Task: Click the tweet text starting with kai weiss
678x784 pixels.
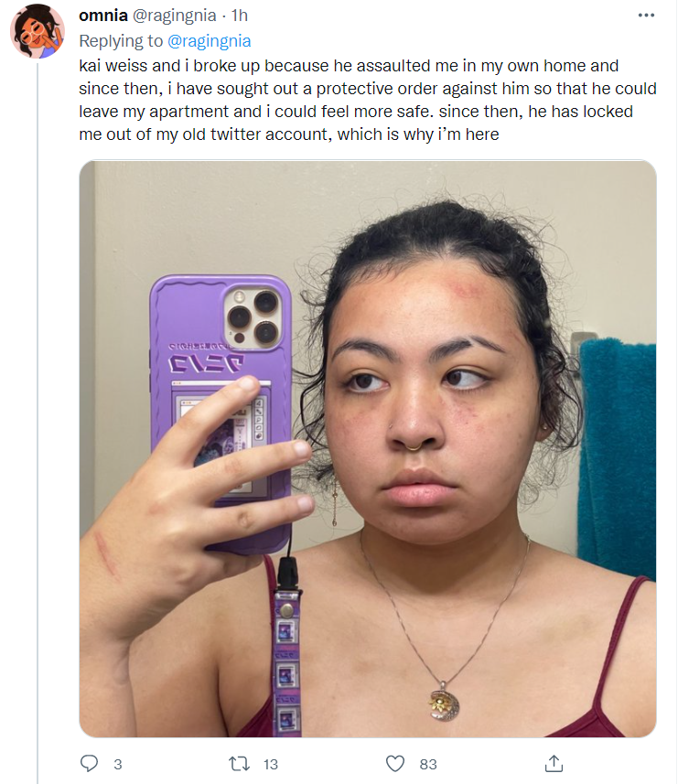Action: [x=368, y=100]
